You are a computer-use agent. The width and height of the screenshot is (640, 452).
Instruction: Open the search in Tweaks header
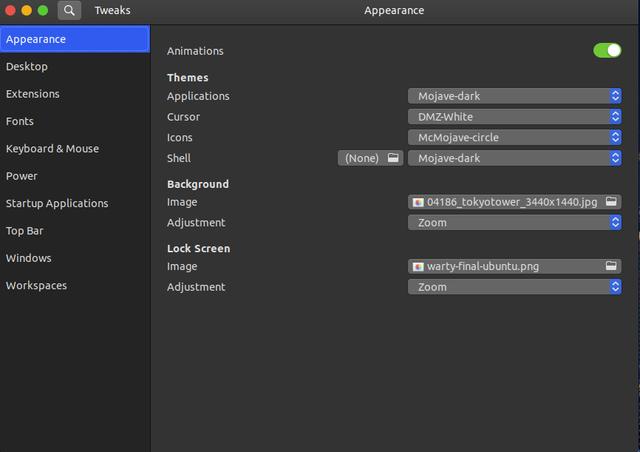69,10
